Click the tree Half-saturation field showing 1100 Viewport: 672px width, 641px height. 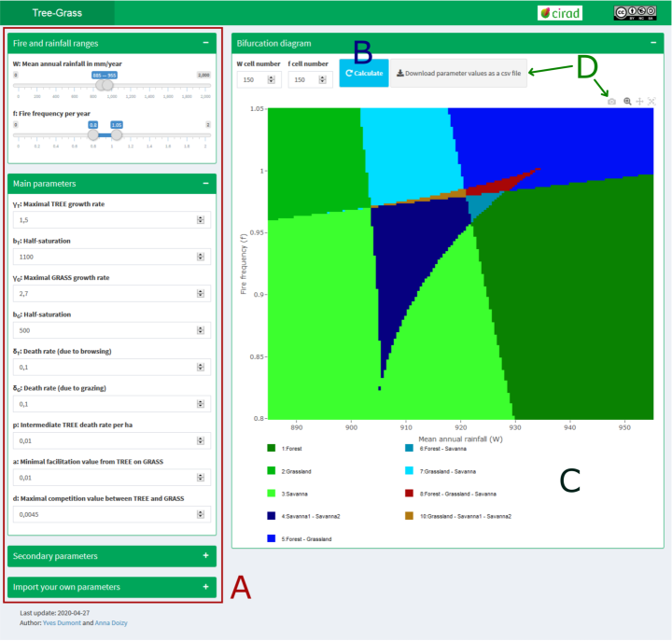click(x=111, y=257)
